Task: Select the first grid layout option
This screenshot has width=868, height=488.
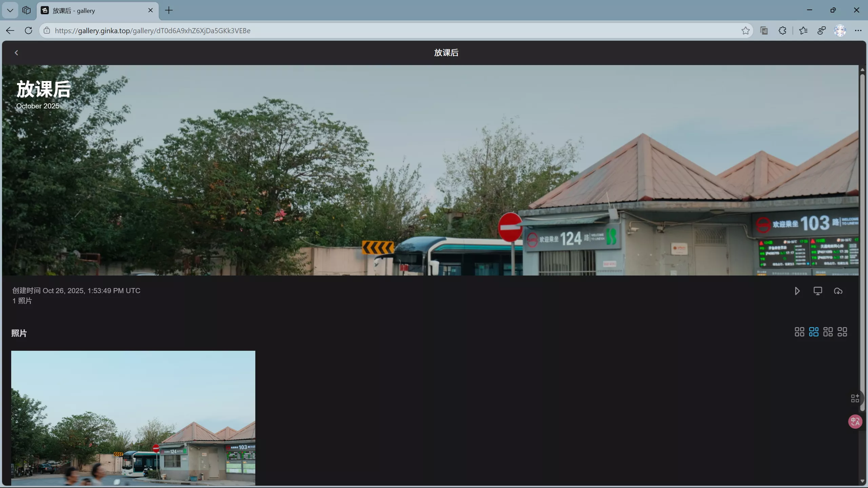Action: (799, 332)
